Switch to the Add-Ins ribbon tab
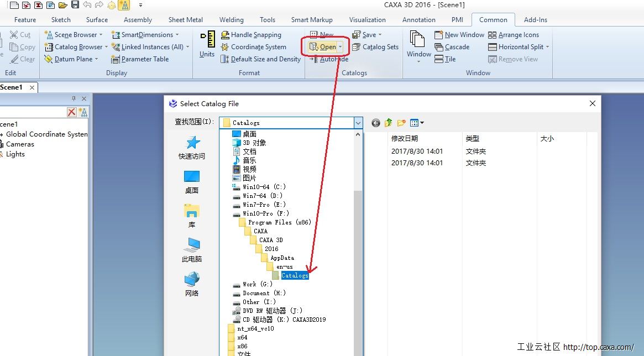Image resolution: width=644 pixels, height=356 pixels. (x=536, y=20)
